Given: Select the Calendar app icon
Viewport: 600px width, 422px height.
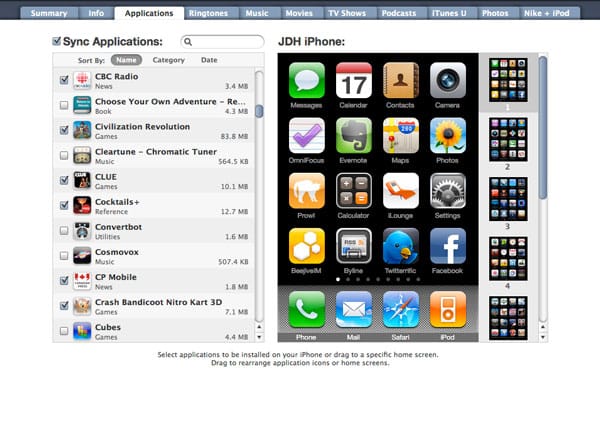Looking at the screenshot, I should point(354,80).
